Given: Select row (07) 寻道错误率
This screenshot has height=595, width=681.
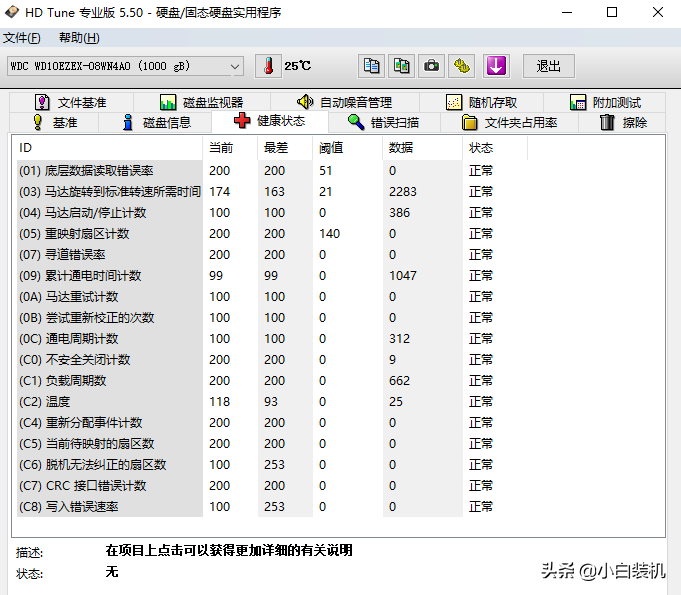Looking at the screenshot, I should [272, 255].
